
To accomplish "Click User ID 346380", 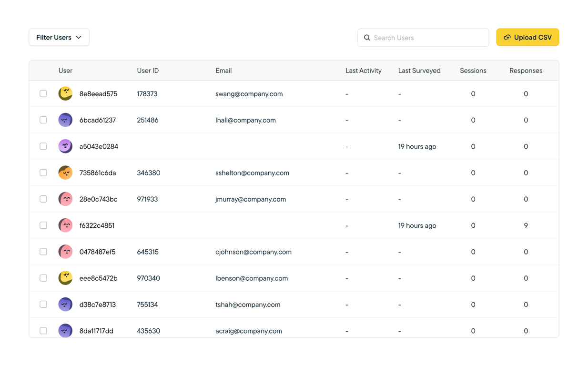I will [149, 173].
